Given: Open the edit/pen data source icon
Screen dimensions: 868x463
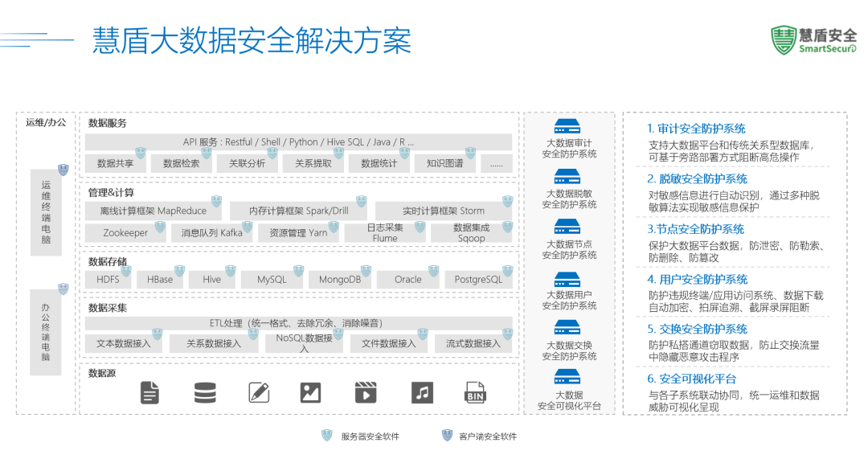Looking at the screenshot, I should click(x=259, y=393).
